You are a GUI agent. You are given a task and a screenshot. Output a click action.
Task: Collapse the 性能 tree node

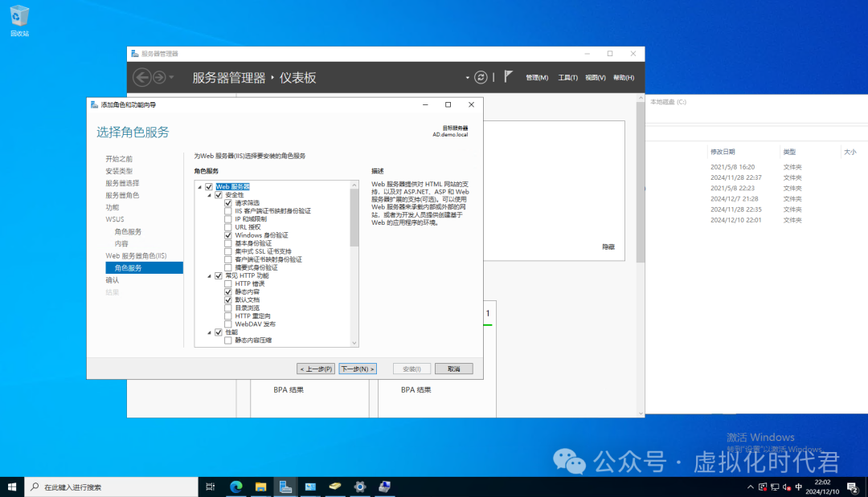coord(209,333)
